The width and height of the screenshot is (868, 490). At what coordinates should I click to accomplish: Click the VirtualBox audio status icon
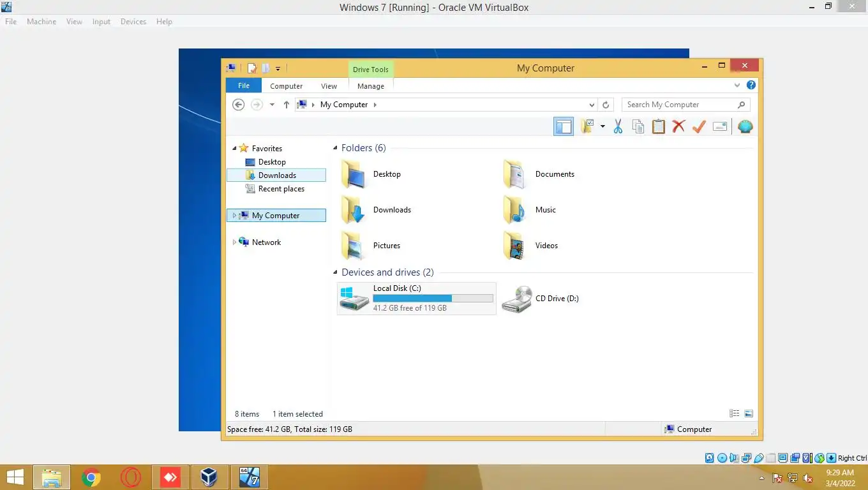[734, 457]
